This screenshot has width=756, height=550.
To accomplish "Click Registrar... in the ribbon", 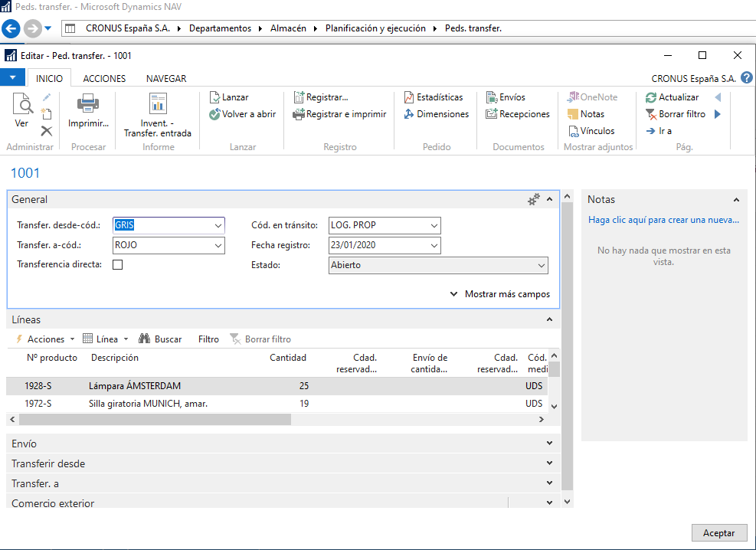I will pos(321,97).
